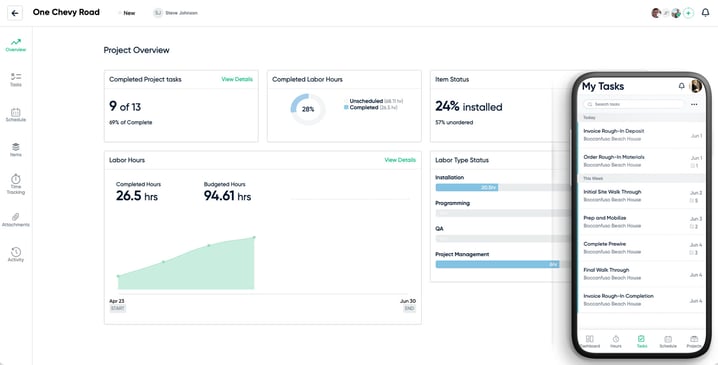Screen dimensions: 718x365
Task: Click the 94.61 hrs budgeted value
Action: click(227, 196)
